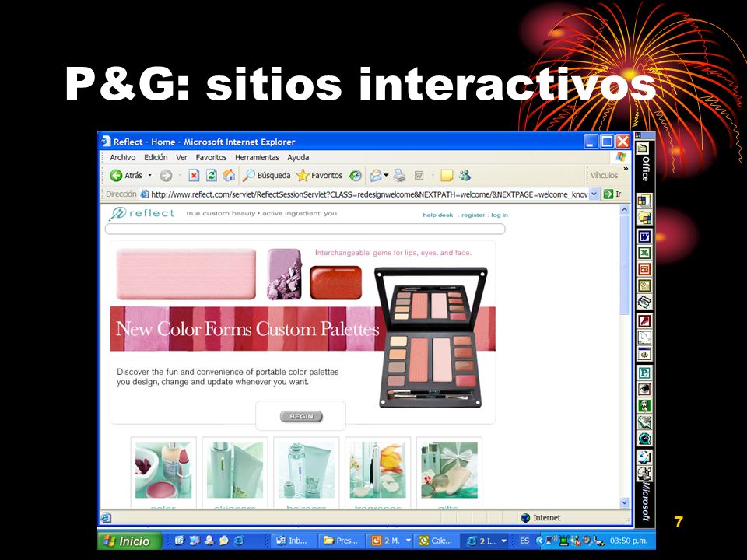This screenshot has width=747, height=560.
Task: Open the Búsqueda search pane
Action: (266, 176)
